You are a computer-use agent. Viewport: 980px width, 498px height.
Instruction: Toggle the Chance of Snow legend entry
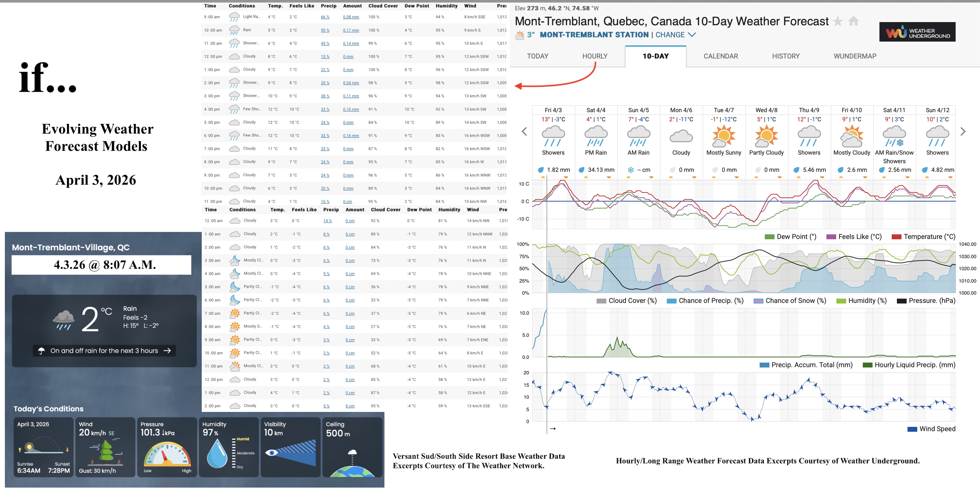point(790,300)
